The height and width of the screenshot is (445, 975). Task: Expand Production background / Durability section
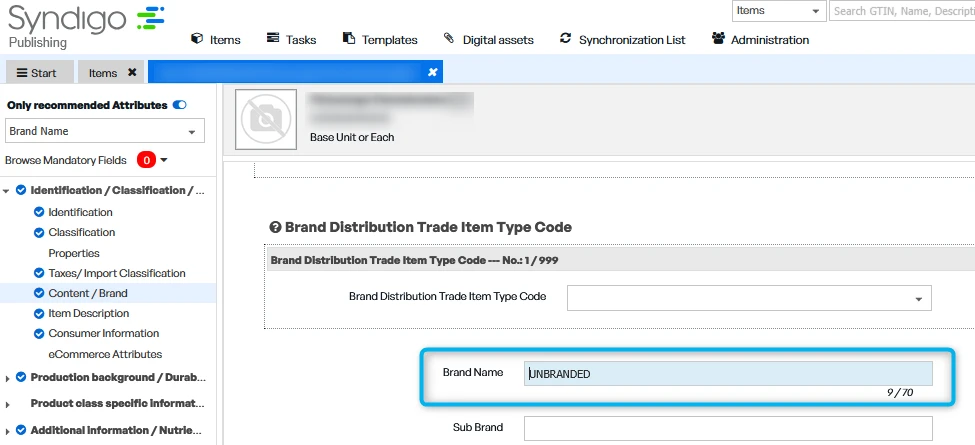pos(7,378)
